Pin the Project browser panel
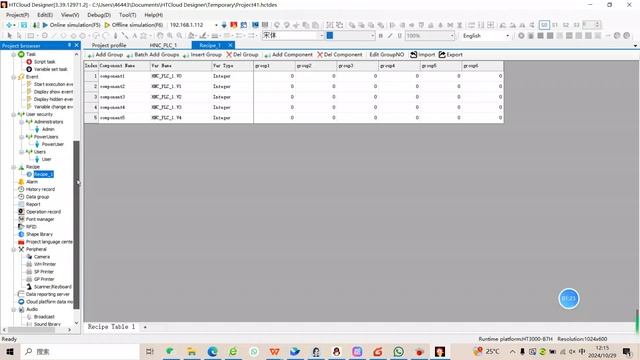The width and height of the screenshot is (640, 360). coord(69,45)
